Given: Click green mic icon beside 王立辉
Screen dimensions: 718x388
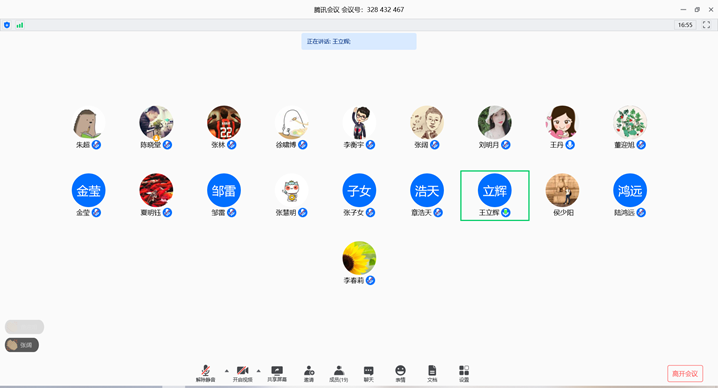Looking at the screenshot, I should point(506,213).
